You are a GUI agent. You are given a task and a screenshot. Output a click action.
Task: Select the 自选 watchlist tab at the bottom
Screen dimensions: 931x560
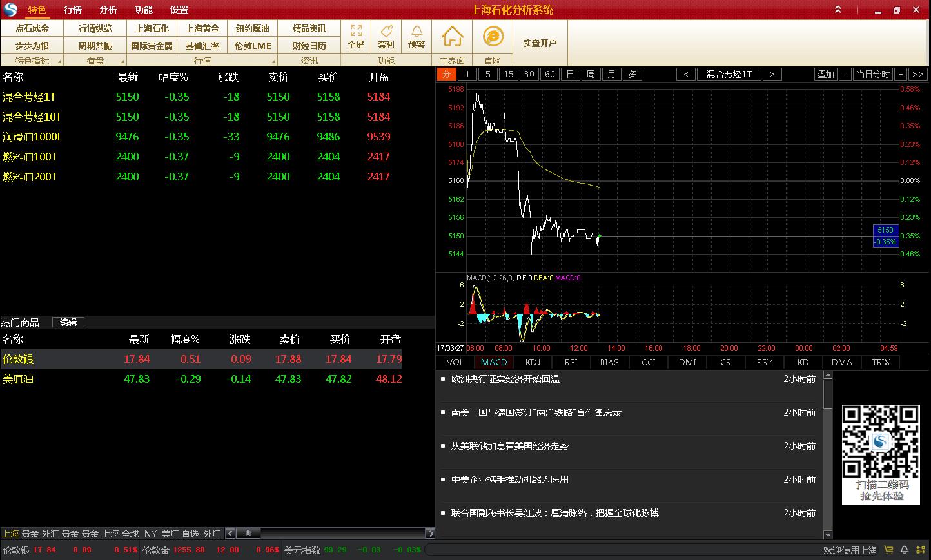tap(190, 534)
